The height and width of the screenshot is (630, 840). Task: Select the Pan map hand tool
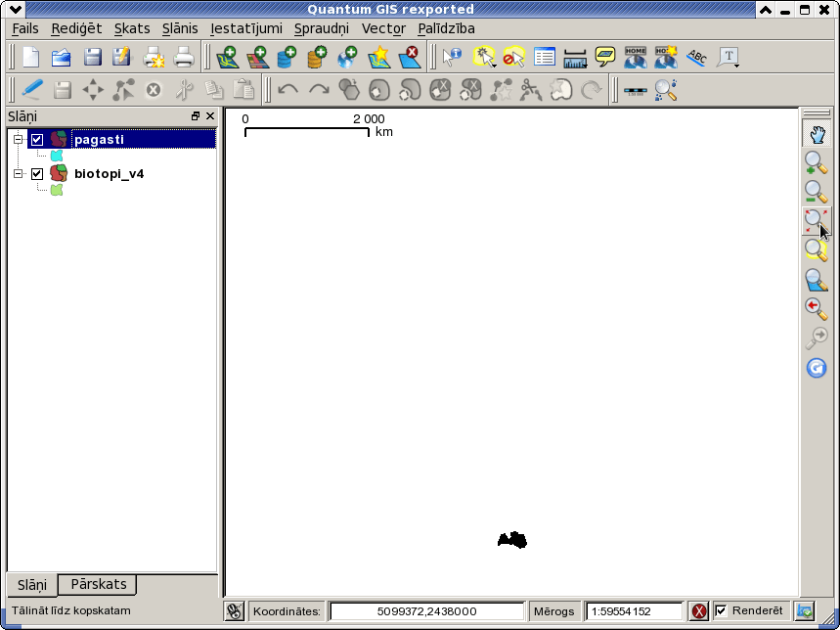coord(817,134)
